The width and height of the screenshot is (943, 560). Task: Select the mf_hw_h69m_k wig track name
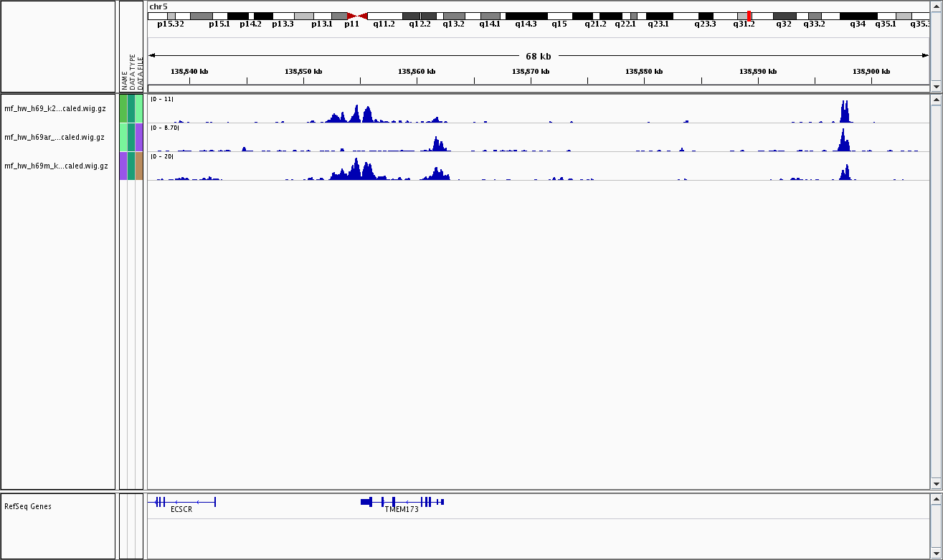pyautogui.click(x=56, y=166)
